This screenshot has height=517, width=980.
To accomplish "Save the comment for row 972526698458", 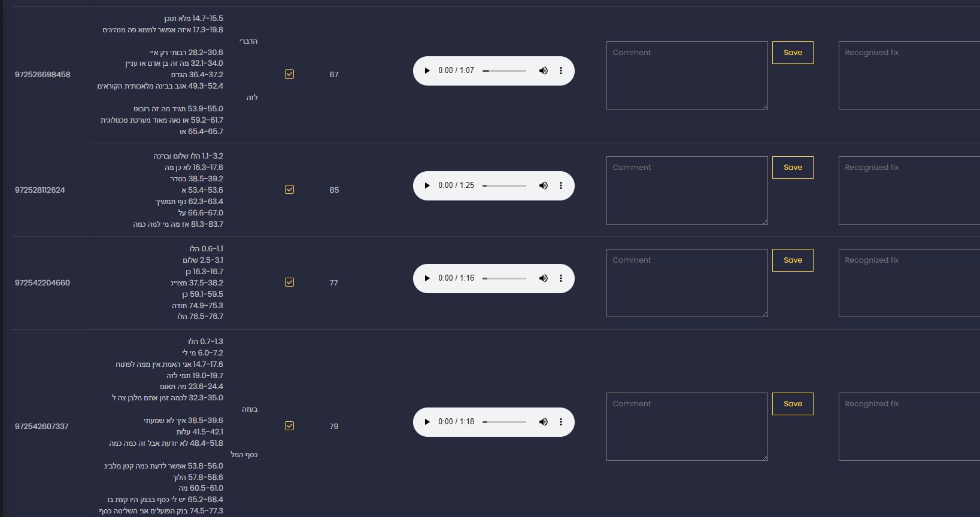I will pyautogui.click(x=793, y=53).
